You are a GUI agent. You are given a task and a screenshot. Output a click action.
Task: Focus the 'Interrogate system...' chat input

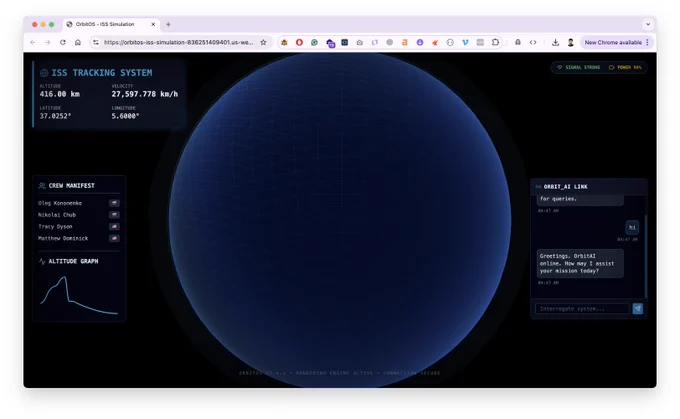pos(582,309)
